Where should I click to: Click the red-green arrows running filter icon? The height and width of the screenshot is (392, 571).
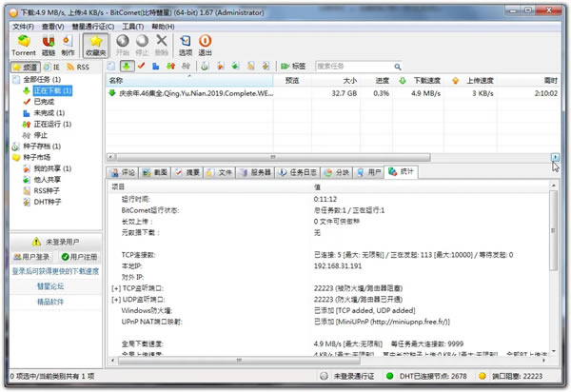pos(170,66)
